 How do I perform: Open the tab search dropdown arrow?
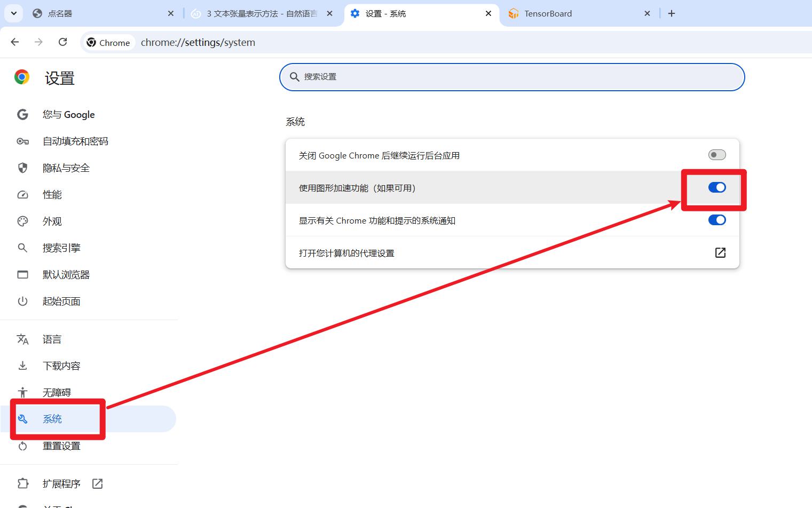coord(13,13)
